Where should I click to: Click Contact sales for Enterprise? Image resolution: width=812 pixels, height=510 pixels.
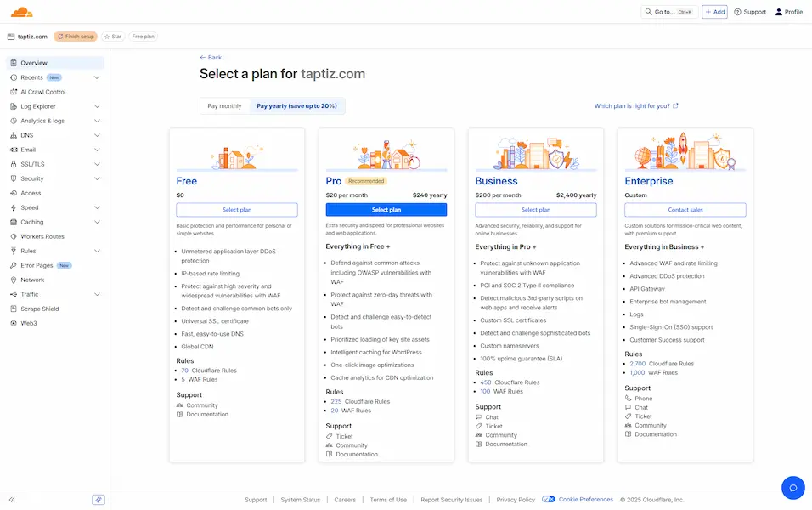click(x=685, y=210)
